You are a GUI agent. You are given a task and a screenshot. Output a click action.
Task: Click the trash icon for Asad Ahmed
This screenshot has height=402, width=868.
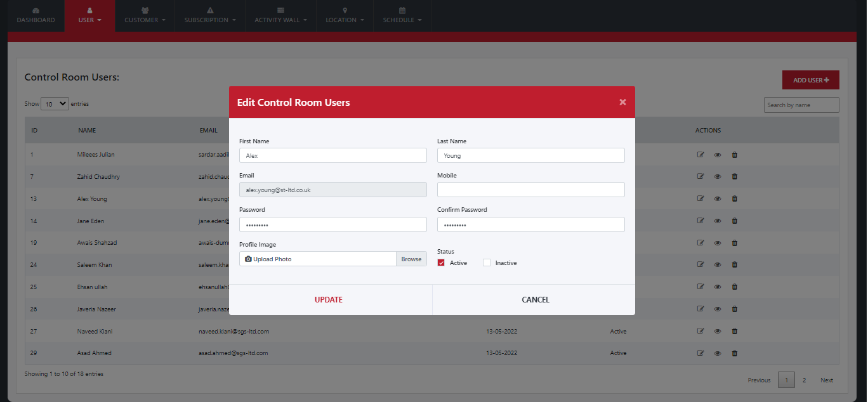coord(735,353)
